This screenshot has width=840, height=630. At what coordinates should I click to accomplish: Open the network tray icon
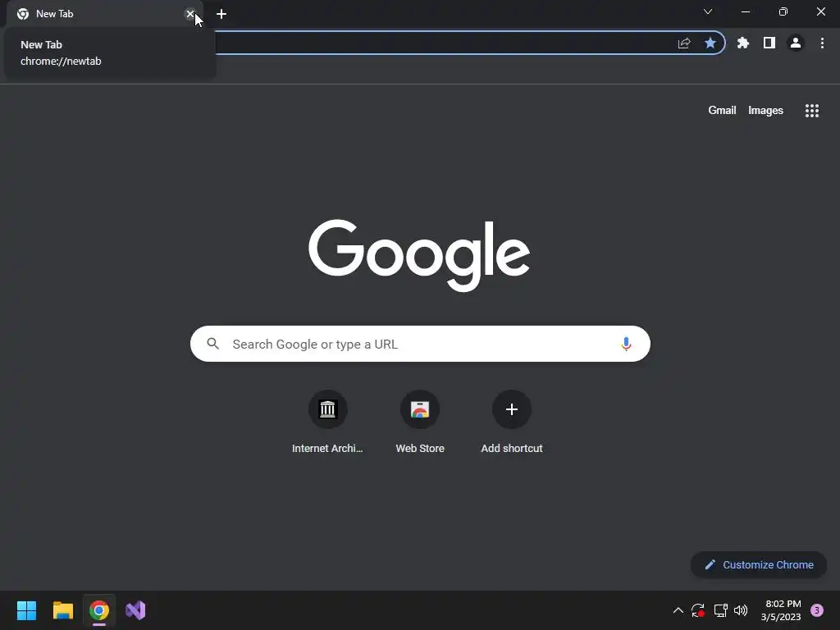(720, 610)
